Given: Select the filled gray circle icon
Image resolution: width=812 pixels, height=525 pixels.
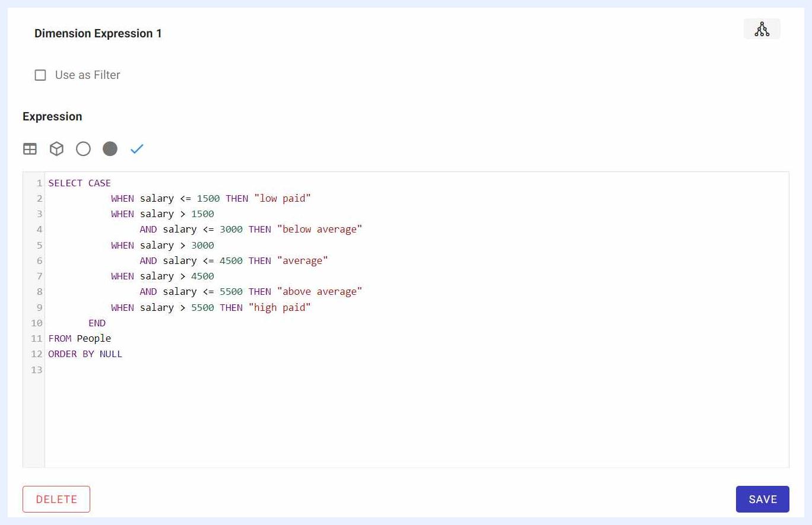Looking at the screenshot, I should click(x=110, y=149).
